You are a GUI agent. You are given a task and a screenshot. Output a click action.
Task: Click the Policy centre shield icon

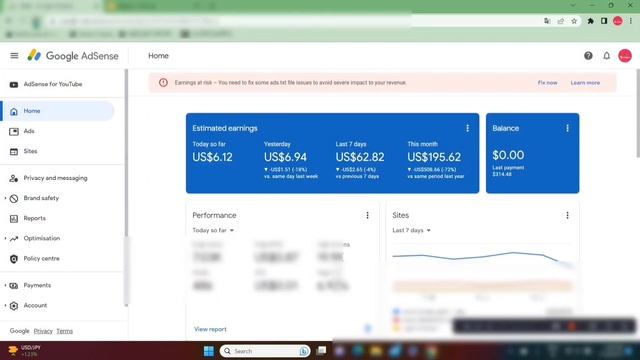14,259
